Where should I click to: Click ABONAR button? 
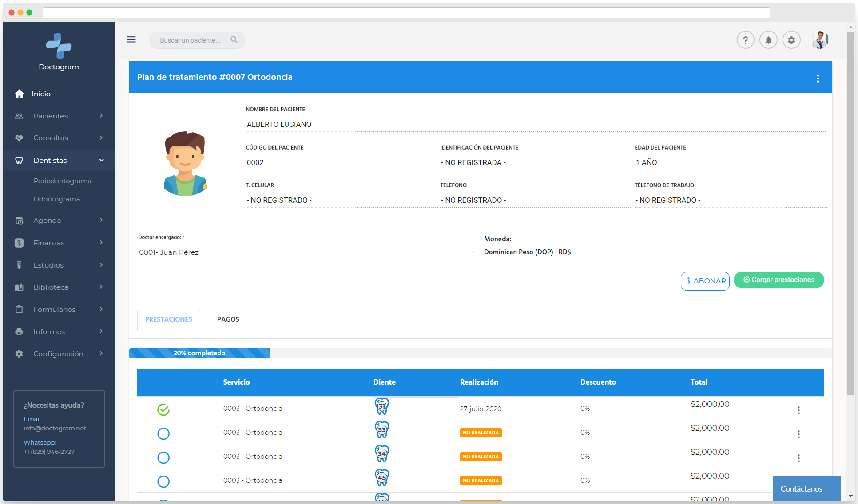pyautogui.click(x=705, y=281)
